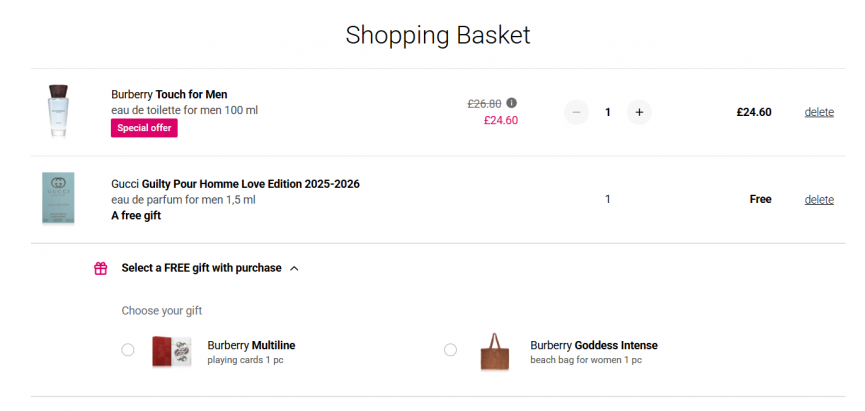The width and height of the screenshot is (865, 411).
Task: Click the info icon beside the £26.00 price
Action: tap(512, 103)
